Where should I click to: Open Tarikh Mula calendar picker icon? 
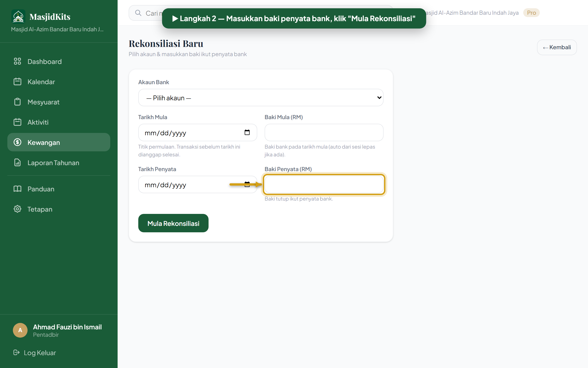(x=247, y=132)
